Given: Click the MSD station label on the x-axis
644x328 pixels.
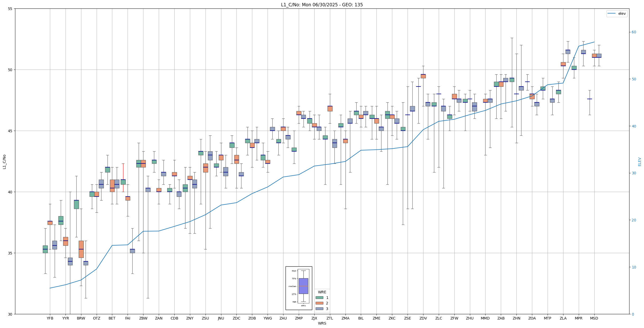Looking at the screenshot, I should (594, 318).
